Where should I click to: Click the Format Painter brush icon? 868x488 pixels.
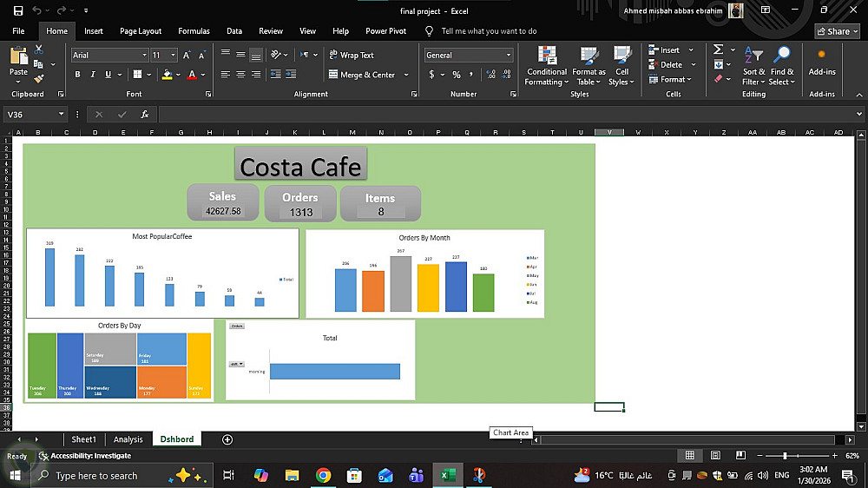(38, 78)
